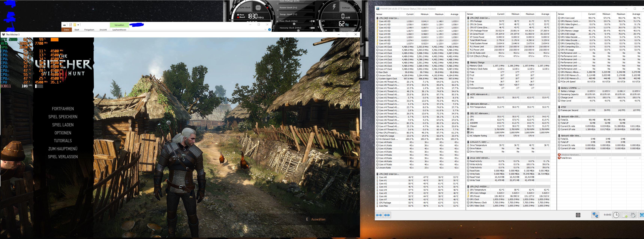This screenshot has width=644, height=239.
Task: Open Start tab in Explorer ribbon
Action: pyautogui.click(x=77, y=30)
